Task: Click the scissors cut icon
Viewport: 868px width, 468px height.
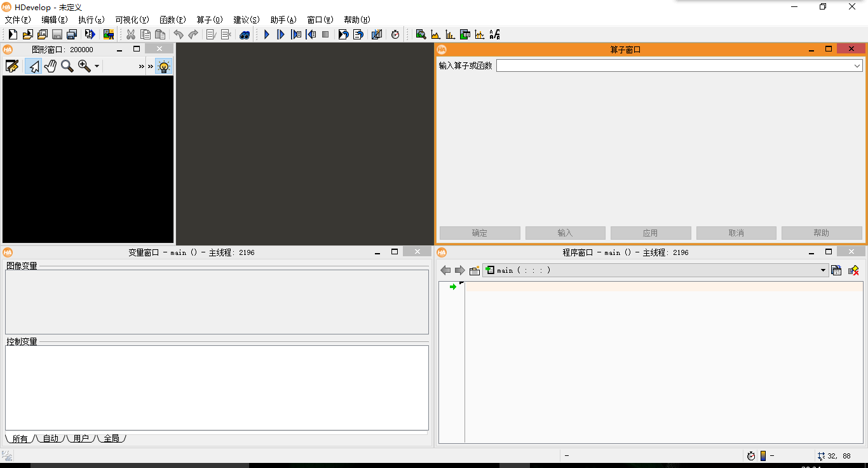Action: [130, 34]
